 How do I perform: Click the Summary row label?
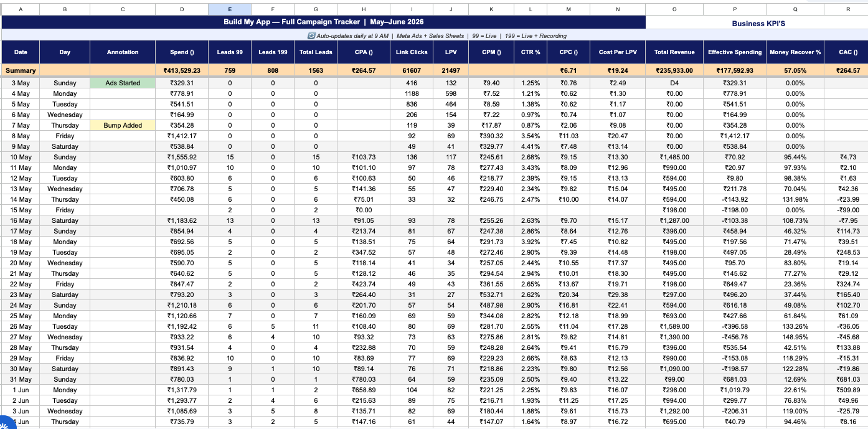21,70
